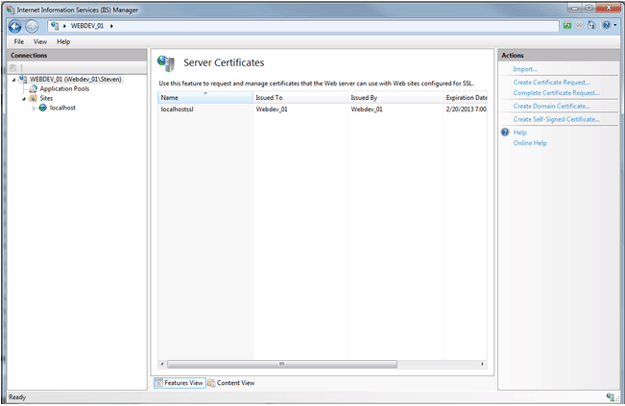Sort by the Issued By column header

tap(395, 98)
